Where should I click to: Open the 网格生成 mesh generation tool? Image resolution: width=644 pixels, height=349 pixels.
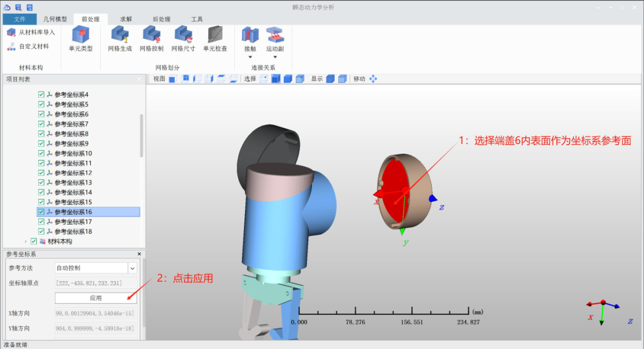click(x=120, y=35)
